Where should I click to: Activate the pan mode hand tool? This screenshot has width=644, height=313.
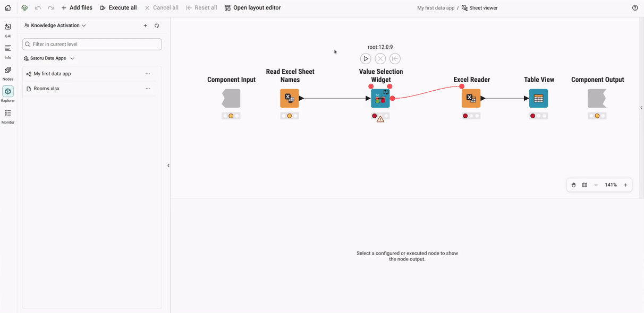coord(573,185)
